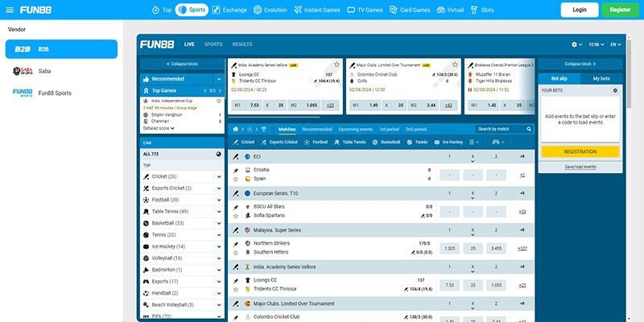
Task: Star the Sofia Spartans match row
Action: 236,216
